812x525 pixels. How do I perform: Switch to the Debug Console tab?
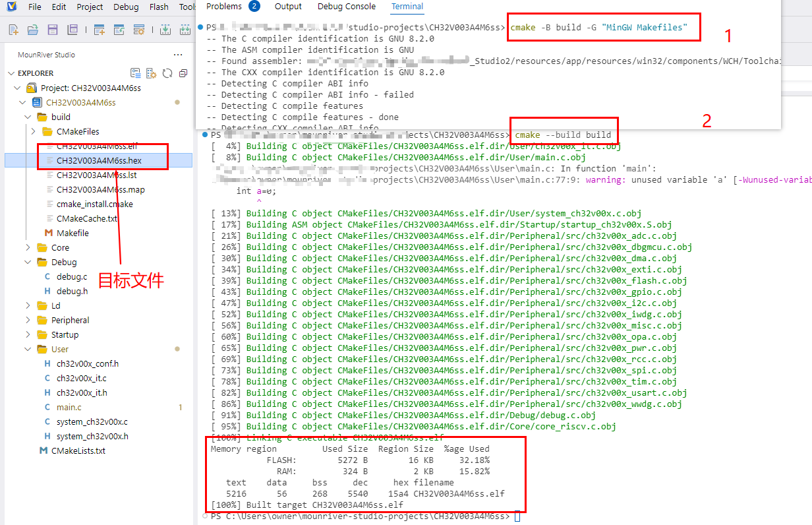coord(347,7)
